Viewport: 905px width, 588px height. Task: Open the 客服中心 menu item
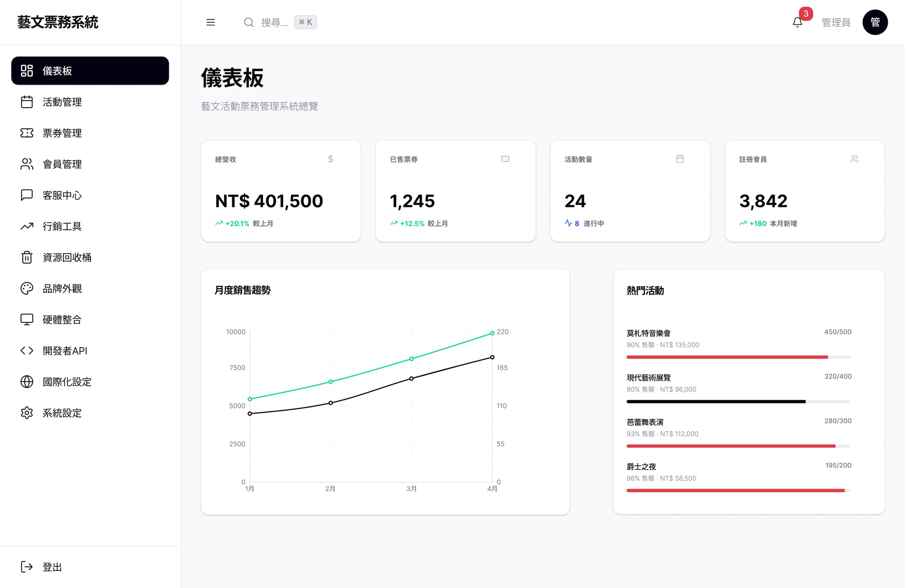[x=90, y=195]
